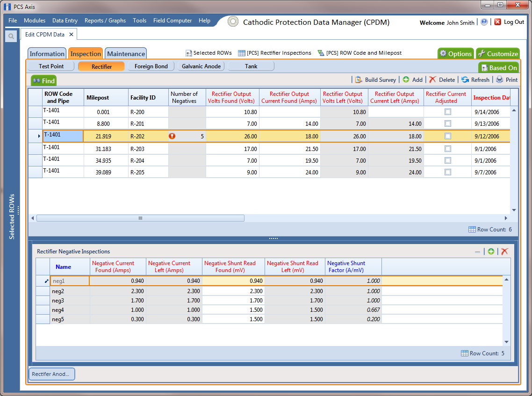Delete negative inspection with red X icon
The image size is (532, 396).
coord(504,252)
